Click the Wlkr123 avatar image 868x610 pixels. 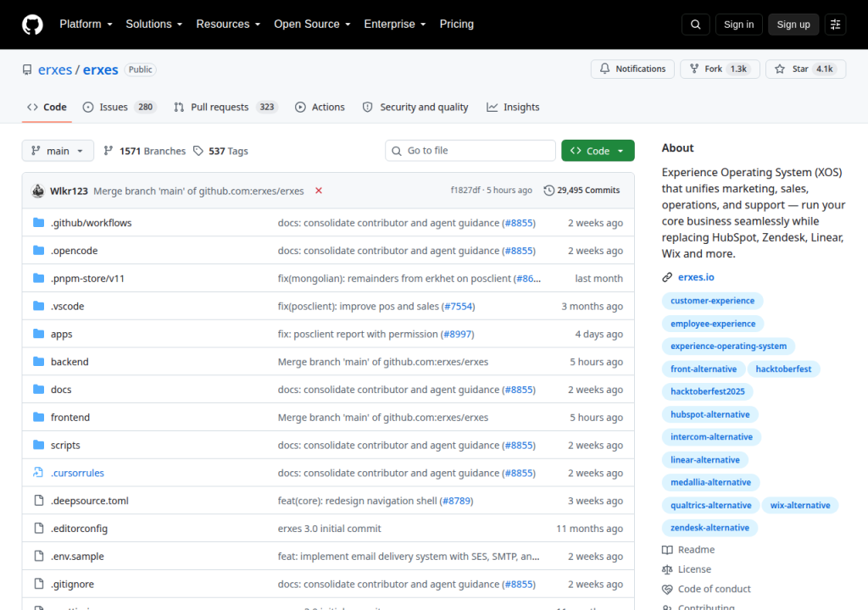click(38, 191)
